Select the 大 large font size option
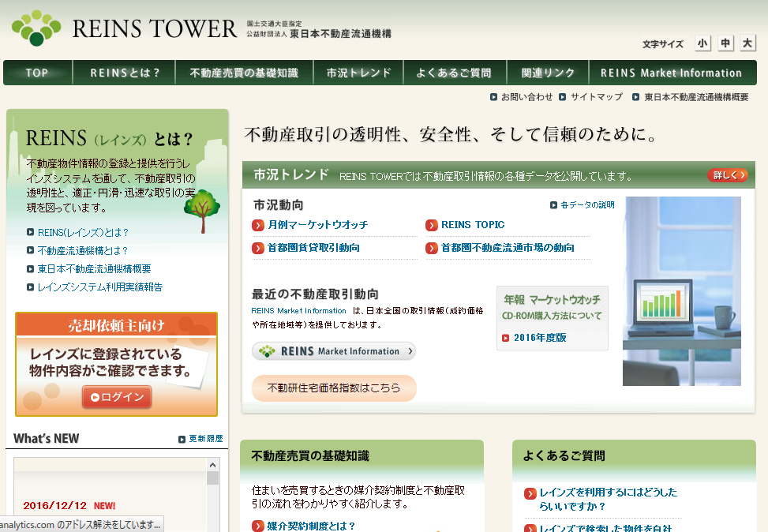The image size is (768, 532). click(x=747, y=43)
